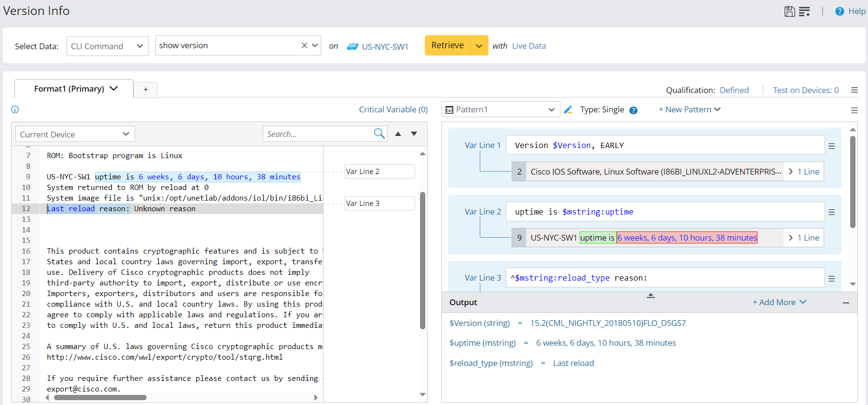Expand the Pattern1 dropdown

(x=551, y=110)
